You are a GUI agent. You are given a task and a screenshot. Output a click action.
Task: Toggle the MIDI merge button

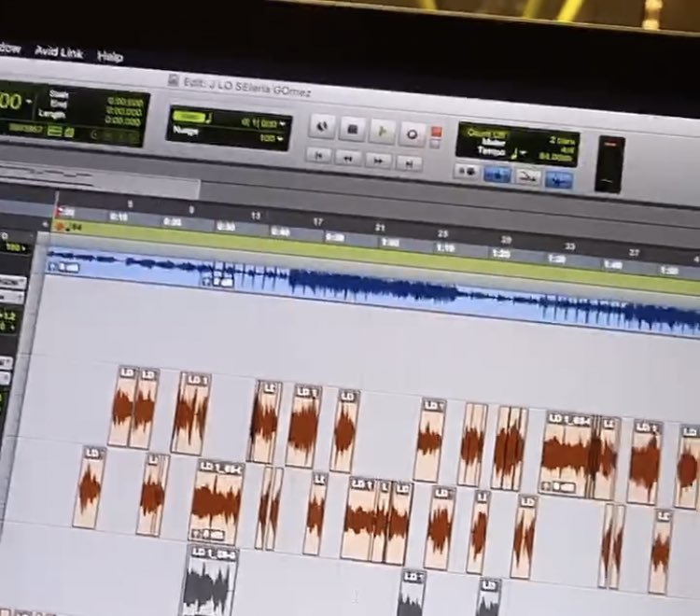pyautogui.click(x=527, y=176)
